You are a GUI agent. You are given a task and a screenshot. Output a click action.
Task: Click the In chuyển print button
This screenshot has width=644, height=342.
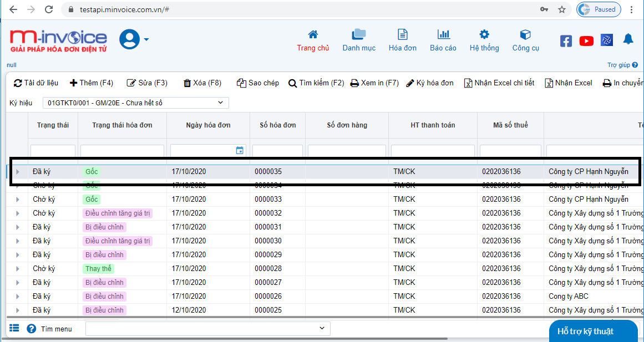tap(622, 83)
